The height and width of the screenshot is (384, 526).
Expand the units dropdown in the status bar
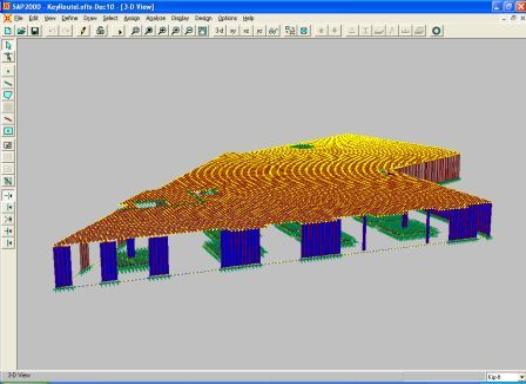[522, 377]
